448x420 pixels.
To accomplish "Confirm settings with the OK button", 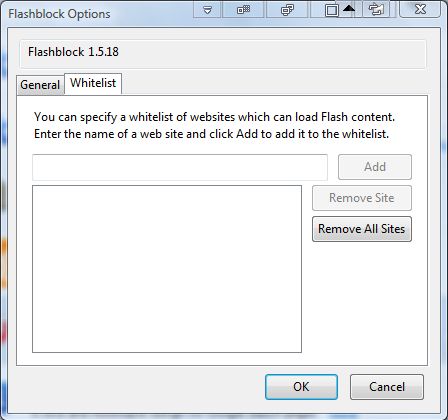I will coord(301,387).
